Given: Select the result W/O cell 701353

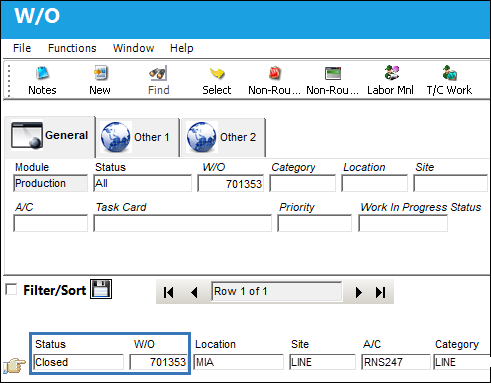Looking at the screenshot, I should (x=158, y=362).
